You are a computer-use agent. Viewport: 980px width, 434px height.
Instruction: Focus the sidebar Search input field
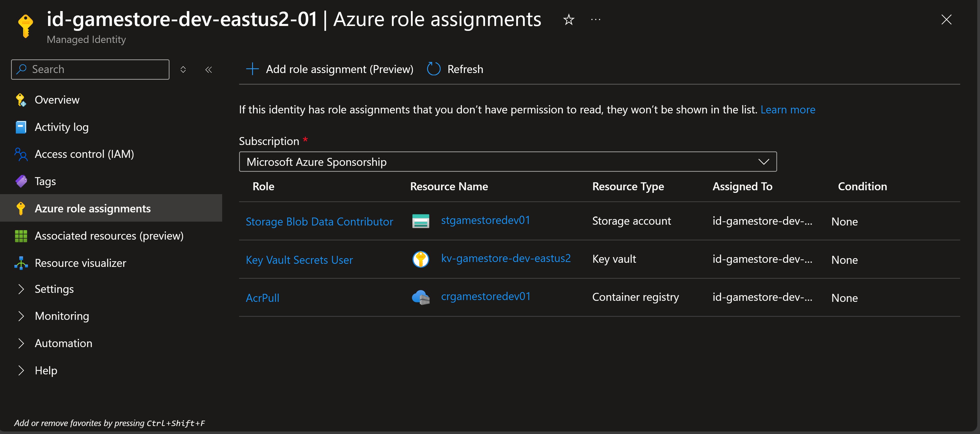[x=90, y=69]
